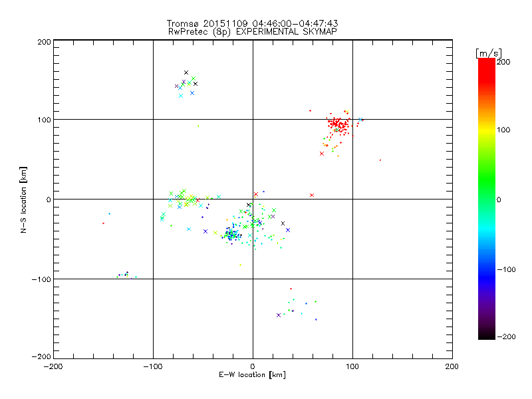This screenshot has height=399, width=532.
Task: Click the title line 'Tromsø 20151109 04:46:00-04:47:43'
Action: [252, 23]
